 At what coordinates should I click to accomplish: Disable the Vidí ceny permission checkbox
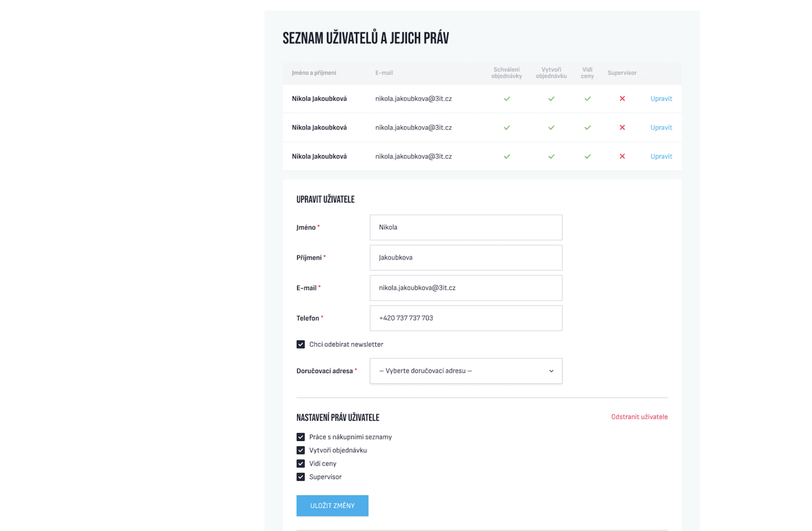click(x=301, y=464)
